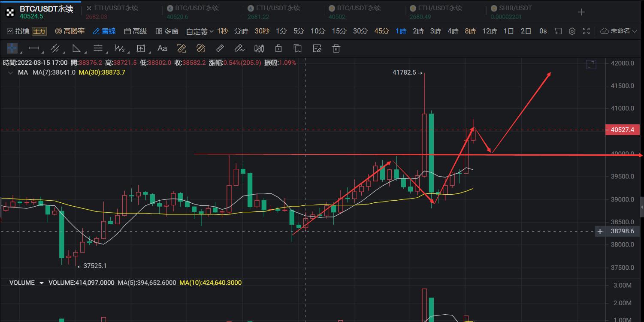Click the MA(7):38641.0 legend label

pyautogui.click(x=54, y=72)
